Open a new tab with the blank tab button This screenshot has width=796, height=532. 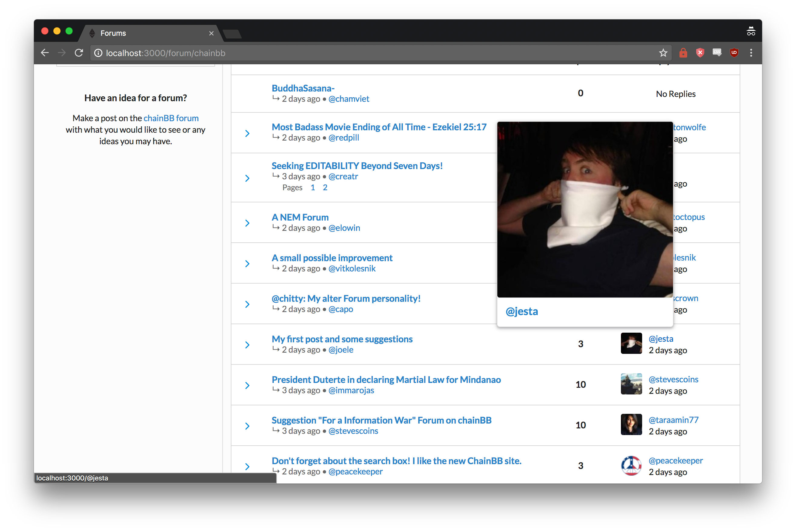point(232,34)
